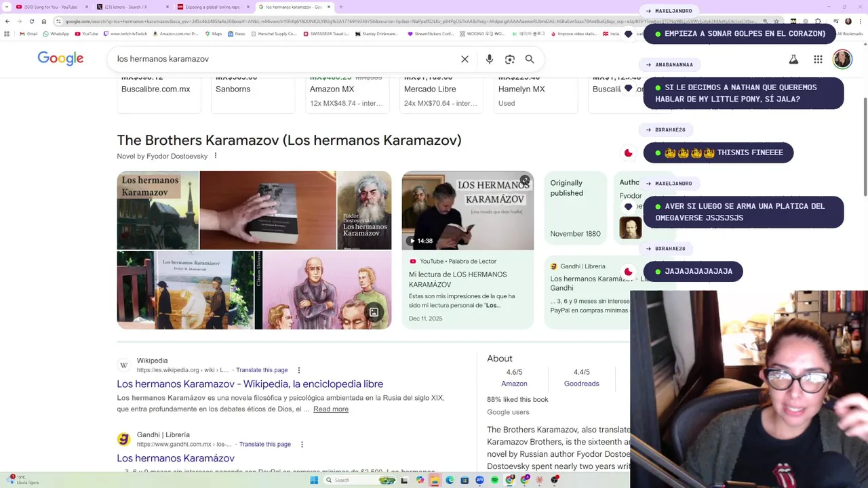The image size is (868, 488).
Task: Open WhatsApp bookmark
Action: point(56,33)
